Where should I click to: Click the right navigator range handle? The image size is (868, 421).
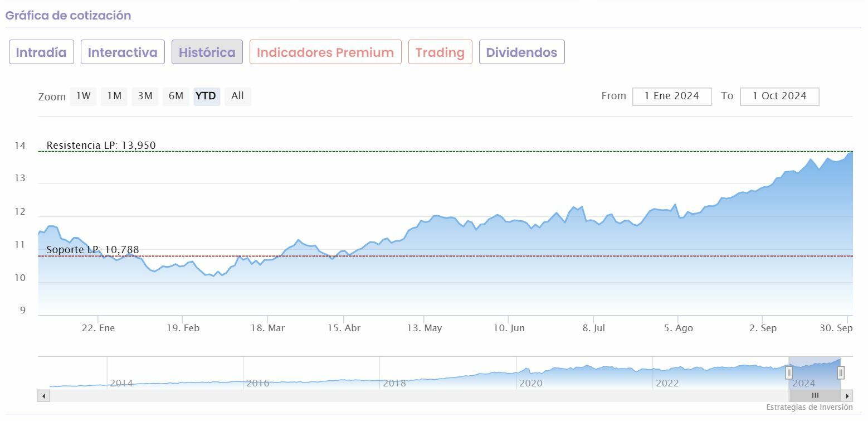841,372
